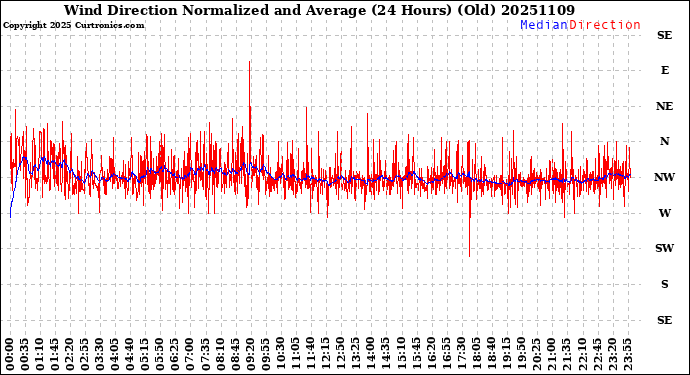This screenshot has width=690, height=375.
Task: Click the '01:10' time axis label
Action: click(x=40, y=354)
